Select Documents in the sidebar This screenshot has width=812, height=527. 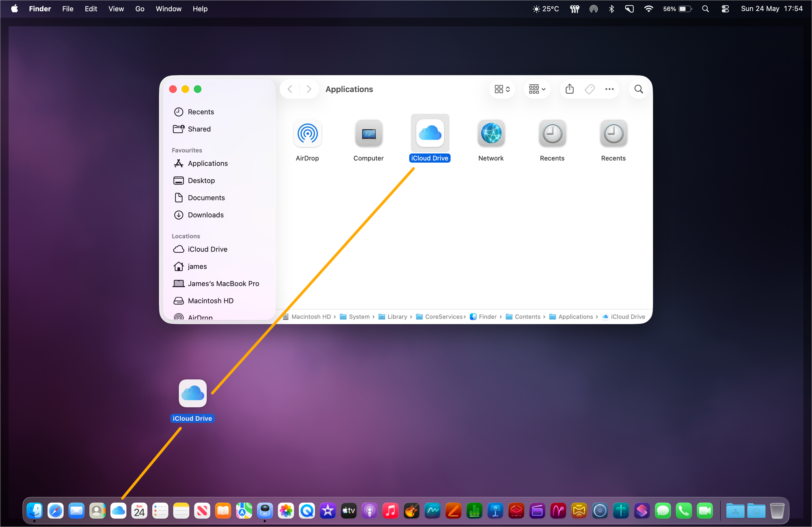(x=219, y=198)
